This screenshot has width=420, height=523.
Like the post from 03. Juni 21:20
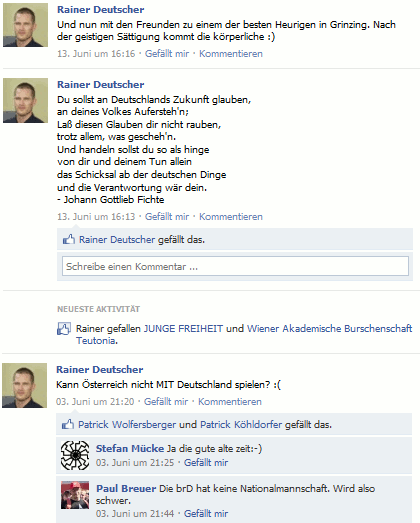166,402
